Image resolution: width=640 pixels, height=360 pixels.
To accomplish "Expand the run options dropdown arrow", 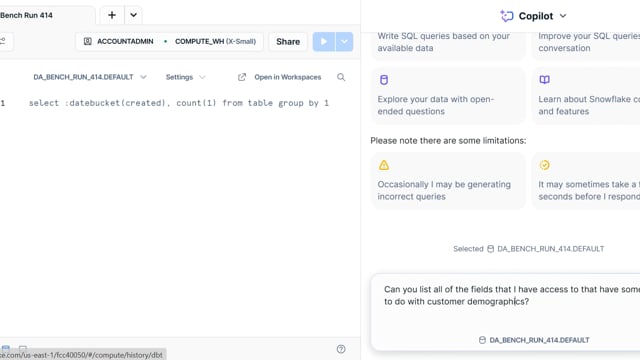I will pos(344,42).
